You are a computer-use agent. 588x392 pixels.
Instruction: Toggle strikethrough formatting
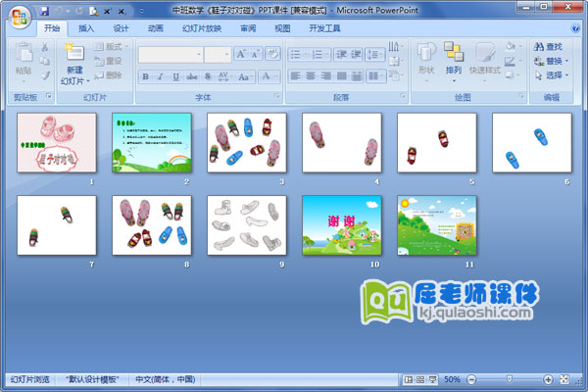192,76
